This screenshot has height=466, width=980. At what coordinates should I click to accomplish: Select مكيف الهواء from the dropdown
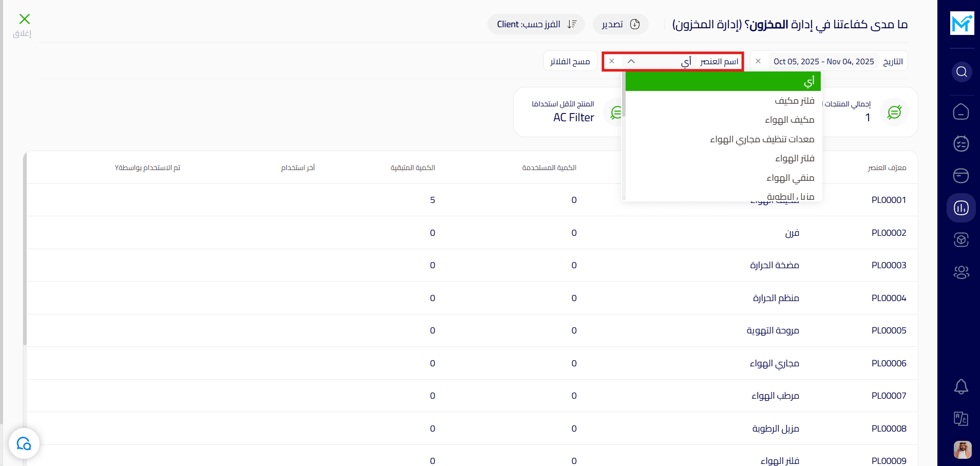click(723, 120)
